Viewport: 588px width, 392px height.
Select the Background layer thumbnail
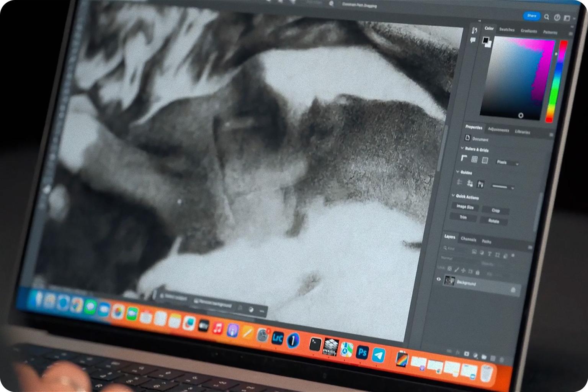[449, 281]
